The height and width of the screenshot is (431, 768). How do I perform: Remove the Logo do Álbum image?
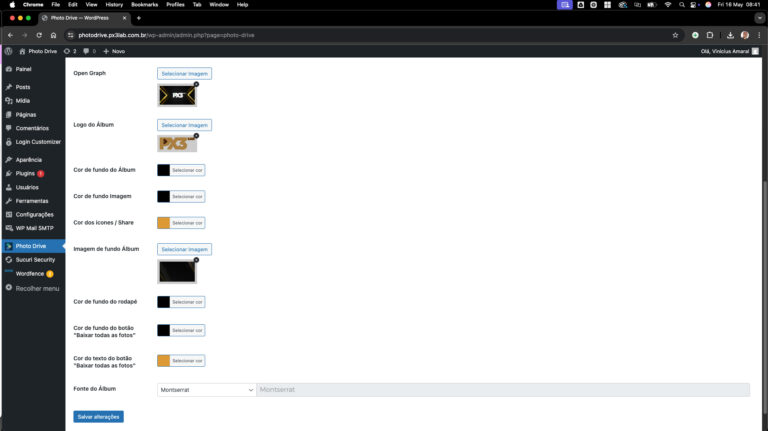(x=196, y=136)
